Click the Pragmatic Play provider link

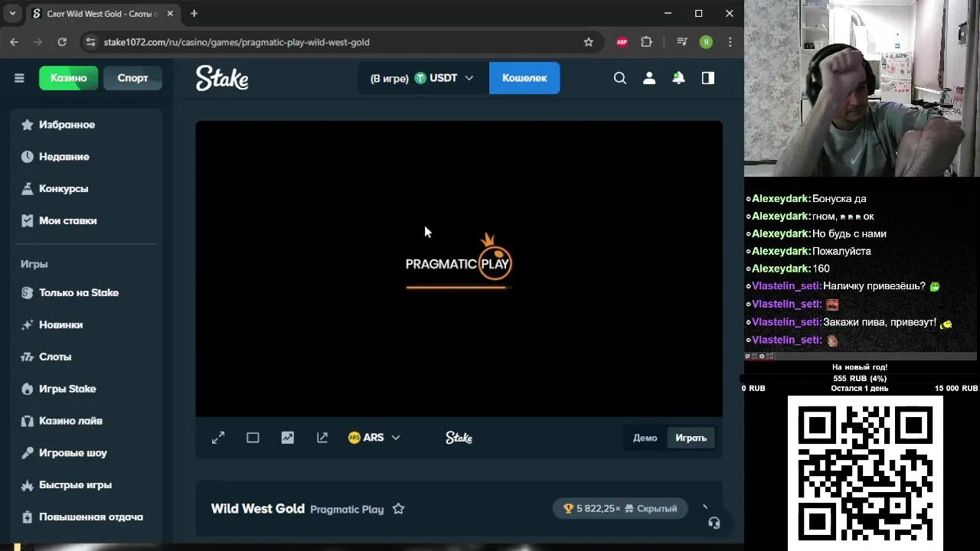[x=347, y=510]
